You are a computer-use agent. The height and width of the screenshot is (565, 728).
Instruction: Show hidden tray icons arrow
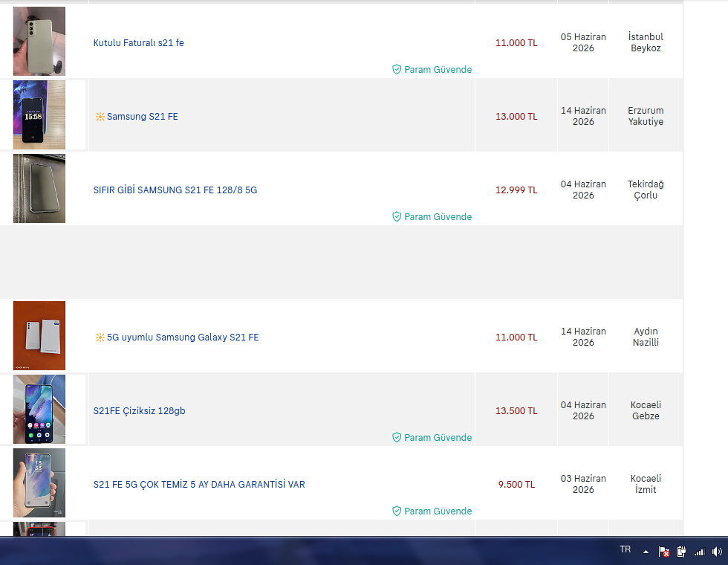(646, 552)
